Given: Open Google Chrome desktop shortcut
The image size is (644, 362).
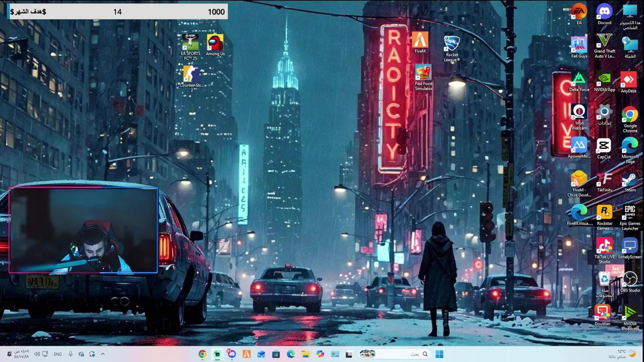Looking at the screenshot, I should tap(630, 120).
